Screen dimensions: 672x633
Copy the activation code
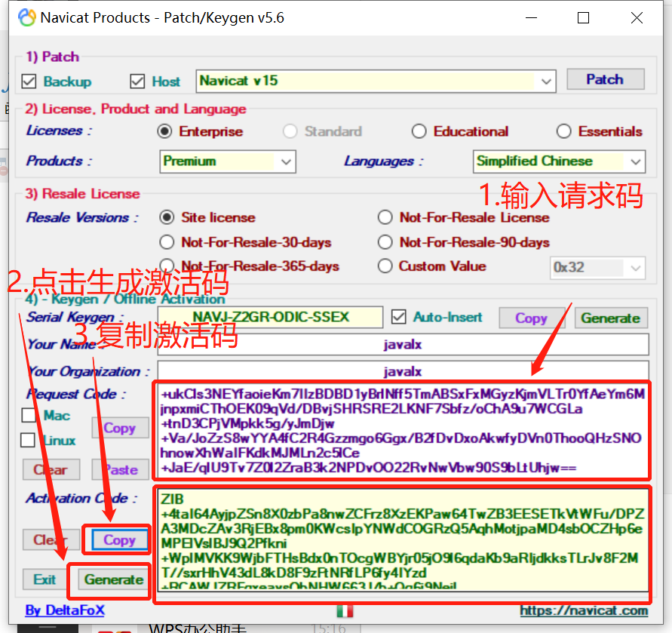point(119,539)
